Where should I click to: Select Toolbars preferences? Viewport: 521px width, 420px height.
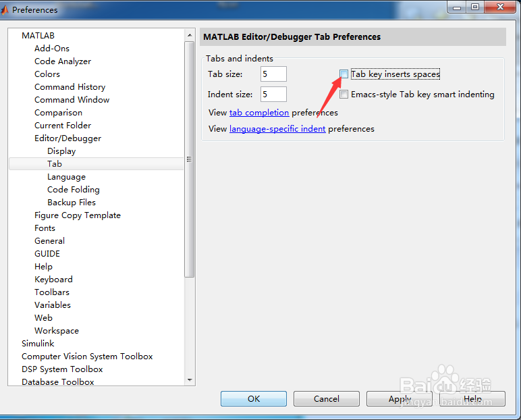point(52,292)
